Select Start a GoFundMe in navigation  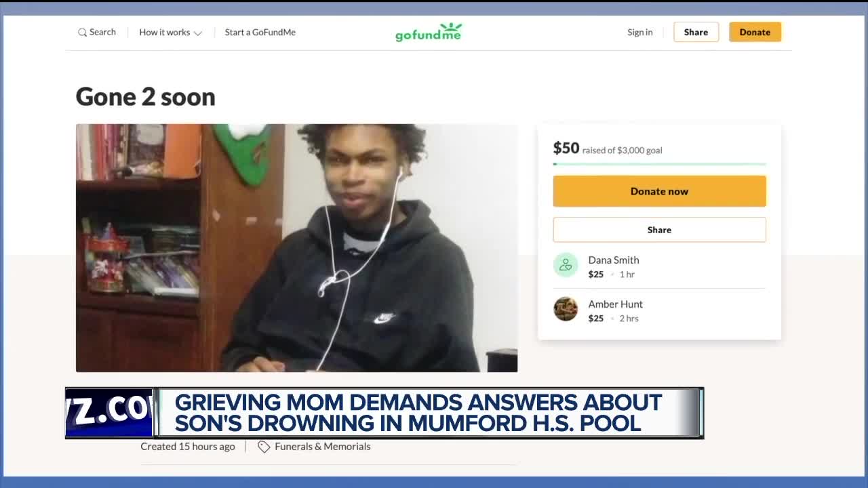(x=260, y=33)
